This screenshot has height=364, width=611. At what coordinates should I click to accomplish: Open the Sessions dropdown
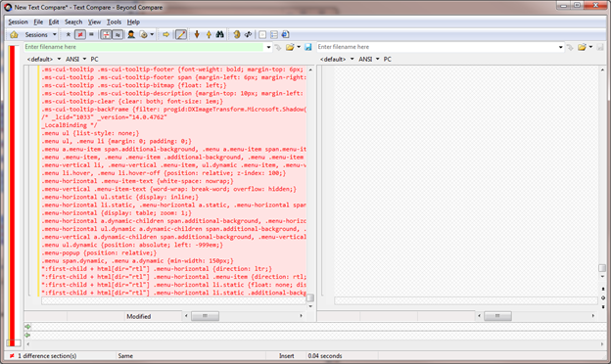(x=55, y=34)
